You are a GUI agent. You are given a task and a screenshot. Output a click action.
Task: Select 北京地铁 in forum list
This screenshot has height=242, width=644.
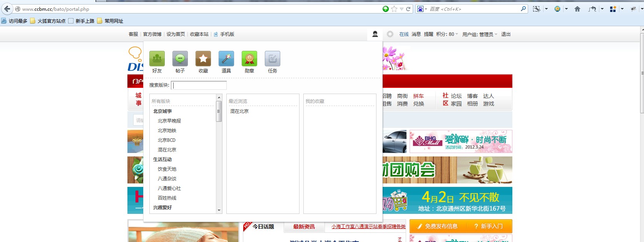[167, 131]
